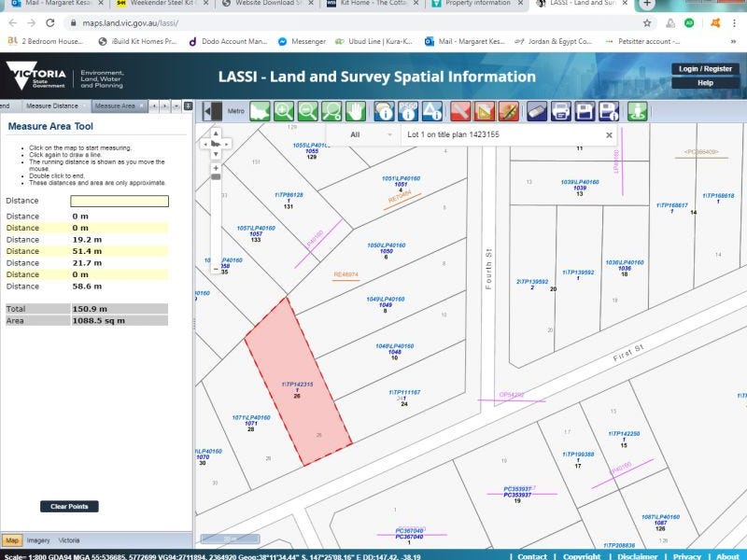This screenshot has height=560, width=747.
Task: Select the Victoria basemap tab
Action: (69, 540)
